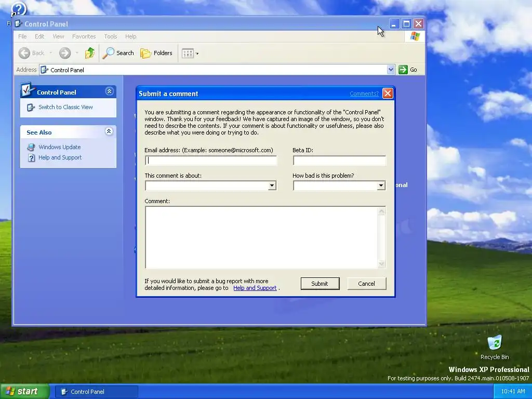Click the Recycle Bin desktop icon
The height and width of the screenshot is (399, 532).
click(495, 343)
